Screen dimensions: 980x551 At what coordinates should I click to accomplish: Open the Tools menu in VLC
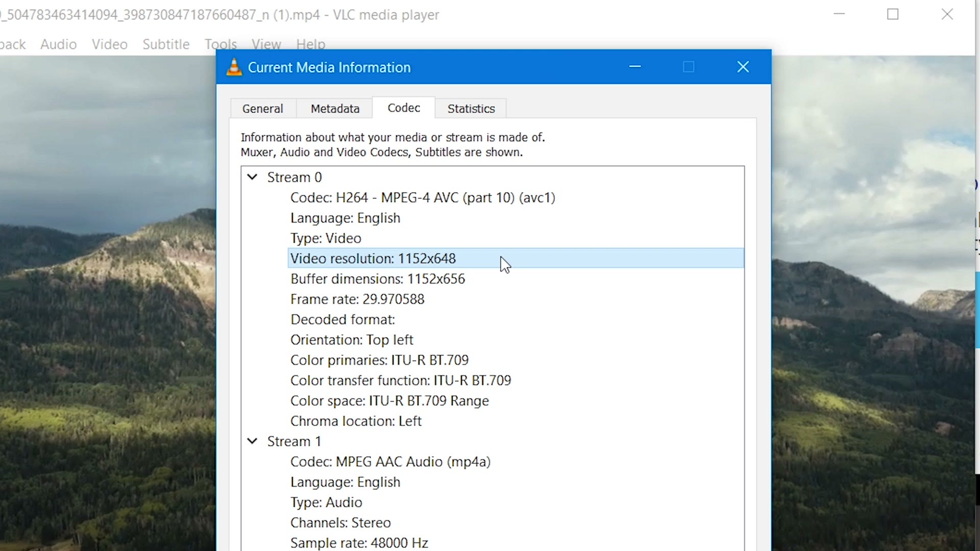[x=220, y=44]
